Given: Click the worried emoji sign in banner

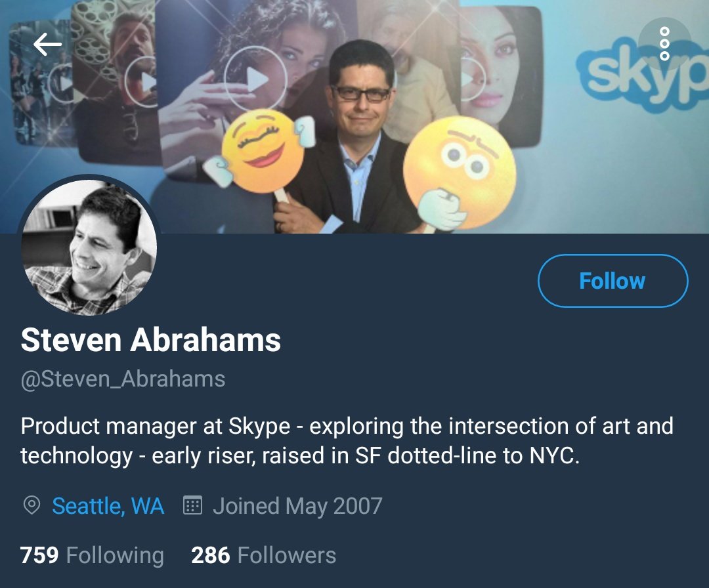Looking at the screenshot, I should coord(458,173).
